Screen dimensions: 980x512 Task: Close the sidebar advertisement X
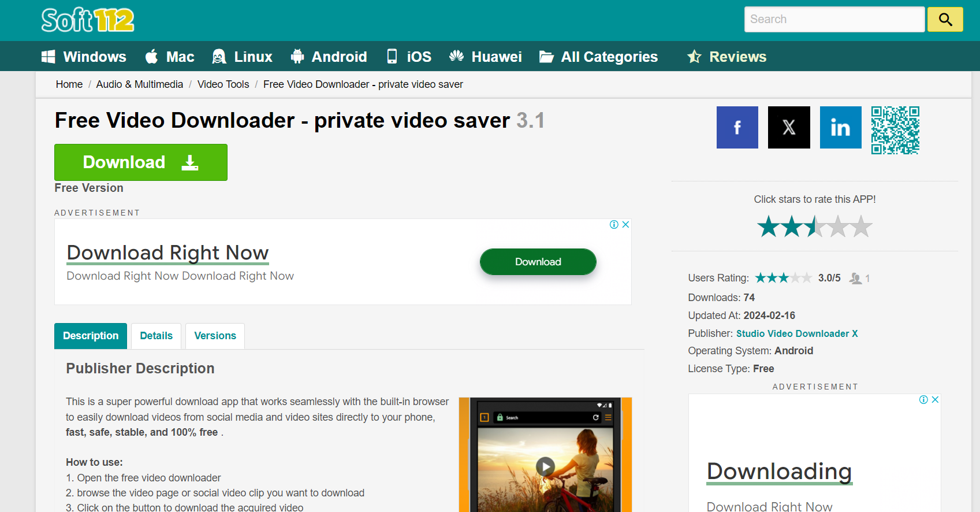[935, 399]
